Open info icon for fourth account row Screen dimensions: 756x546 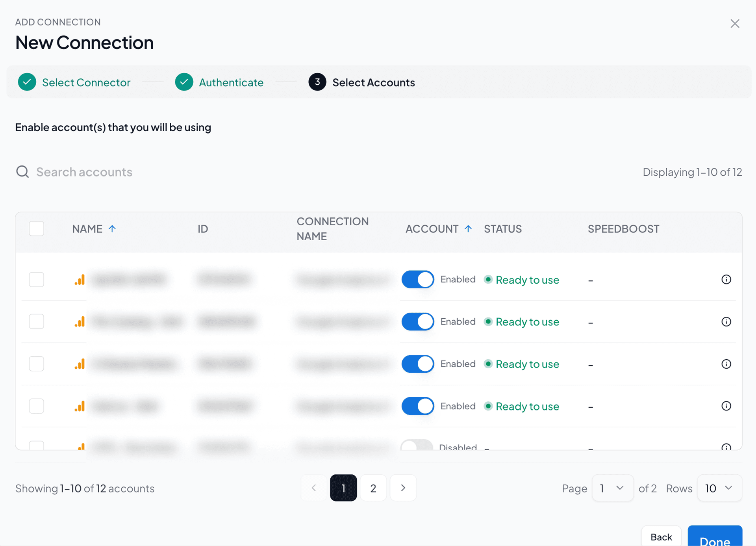tap(726, 406)
